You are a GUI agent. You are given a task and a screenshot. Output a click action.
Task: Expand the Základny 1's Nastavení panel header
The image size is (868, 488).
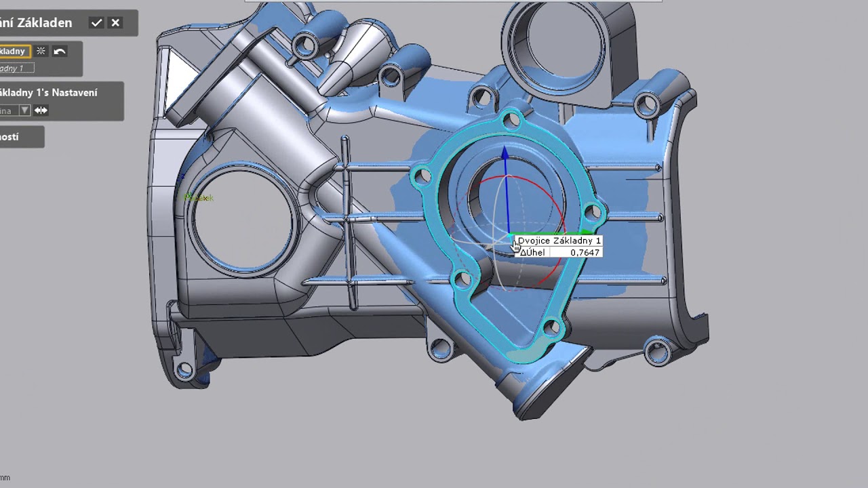pos(54,93)
